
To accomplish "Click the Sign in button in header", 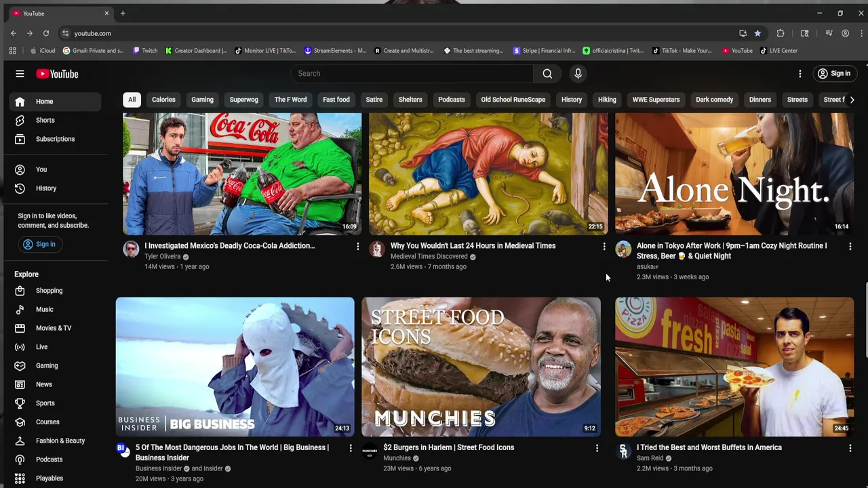I will [834, 73].
